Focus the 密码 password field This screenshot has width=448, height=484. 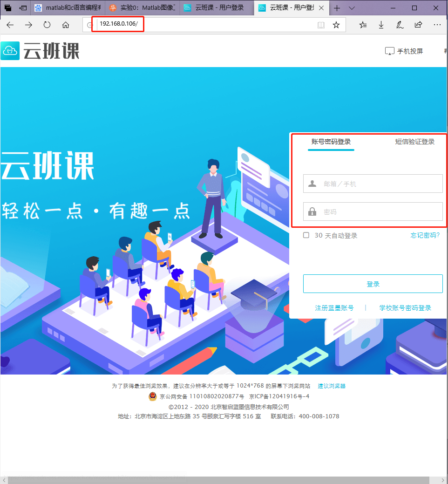pos(373,212)
